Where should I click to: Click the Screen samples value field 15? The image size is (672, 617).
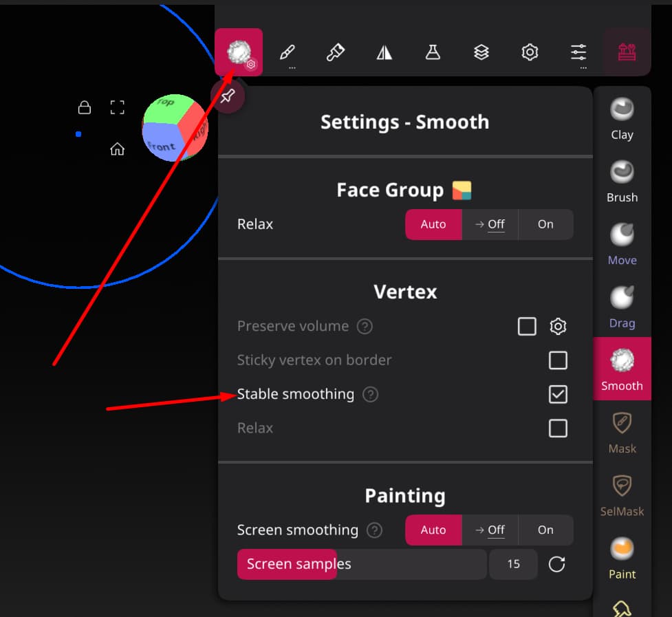point(513,564)
